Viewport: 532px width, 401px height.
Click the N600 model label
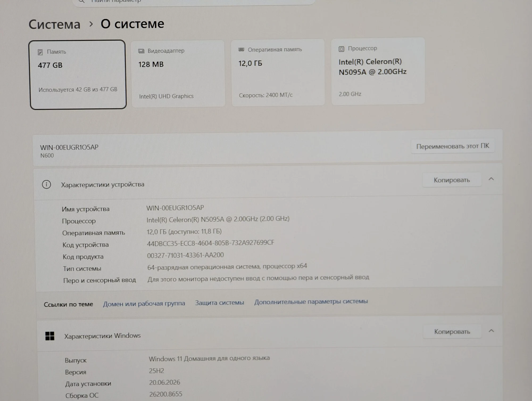[x=47, y=156]
